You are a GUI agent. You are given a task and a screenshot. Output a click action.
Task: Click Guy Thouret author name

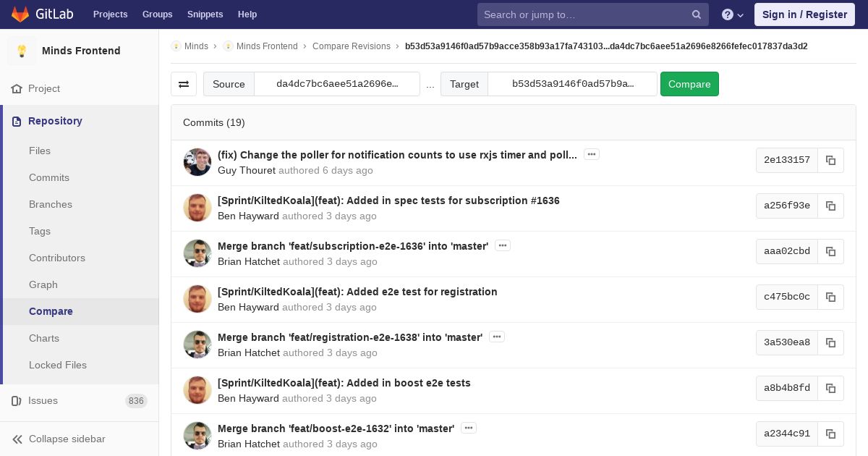(x=247, y=170)
